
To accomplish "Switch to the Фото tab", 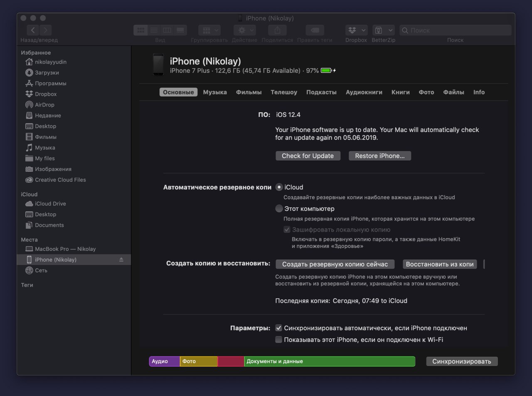I will (x=426, y=92).
